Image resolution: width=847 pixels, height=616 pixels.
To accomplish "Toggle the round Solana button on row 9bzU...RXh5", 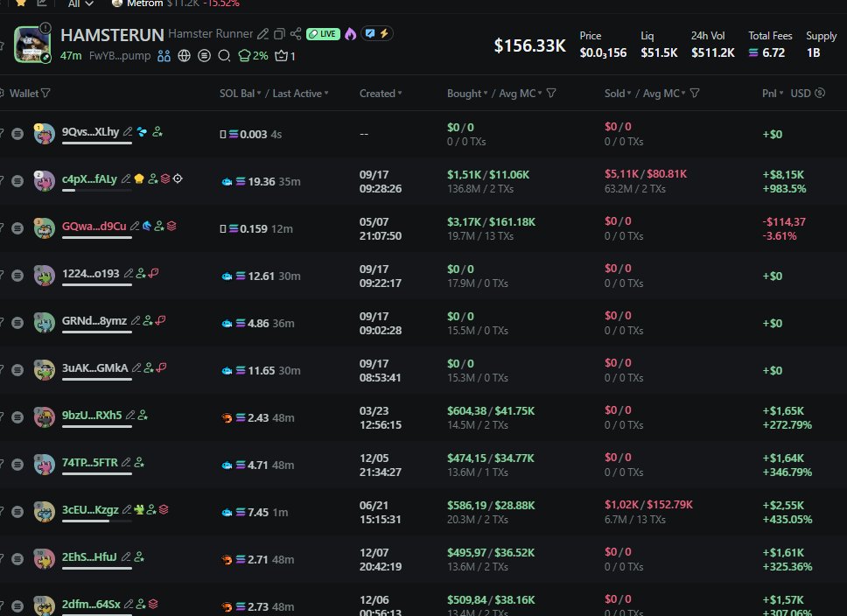I will tap(17, 417).
